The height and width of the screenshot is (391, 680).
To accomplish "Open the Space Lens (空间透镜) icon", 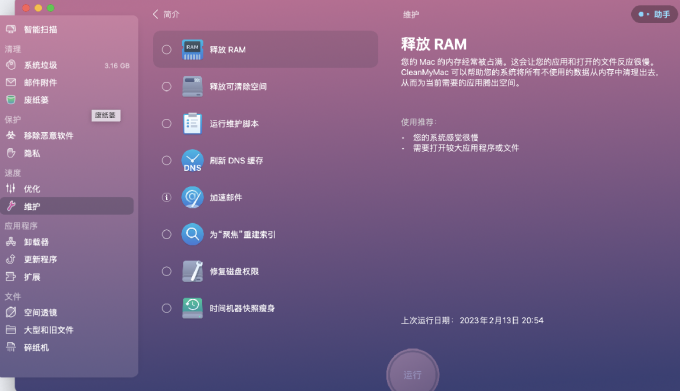I will pyautogui.click(x=11, y=312).
